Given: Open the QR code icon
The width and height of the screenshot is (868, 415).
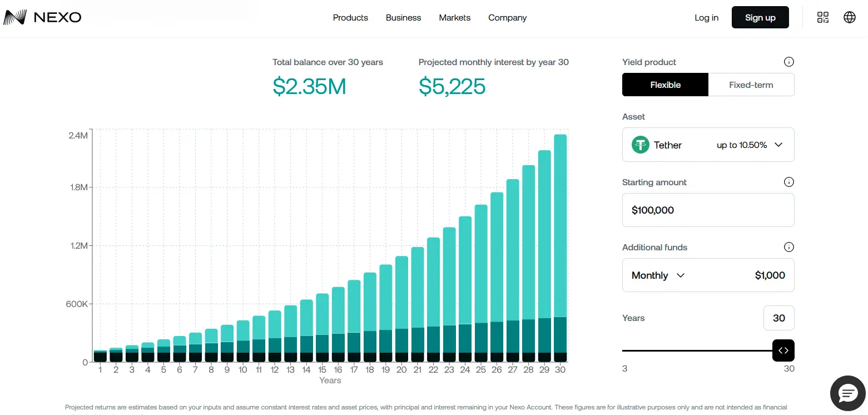Looking at the screenshot, I should [x=823, y=17].
